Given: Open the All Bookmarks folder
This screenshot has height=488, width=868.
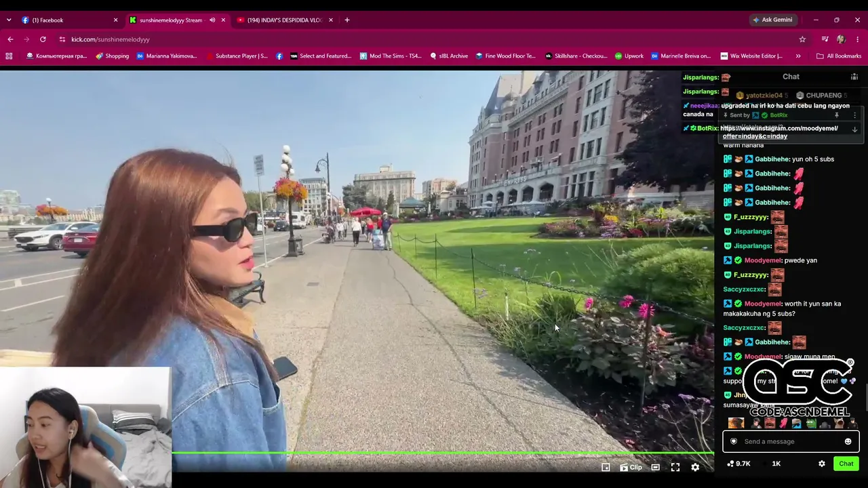Looking at the screenshot, I should click(x=838, y=56).
